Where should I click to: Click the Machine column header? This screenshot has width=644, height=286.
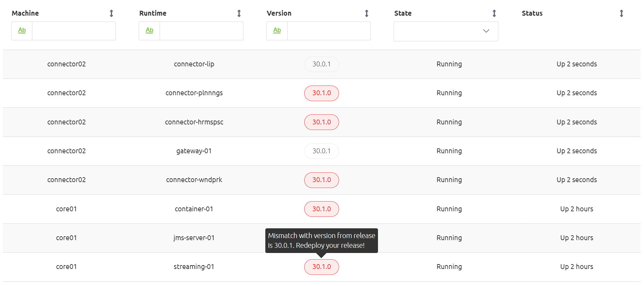pos(25,13)
